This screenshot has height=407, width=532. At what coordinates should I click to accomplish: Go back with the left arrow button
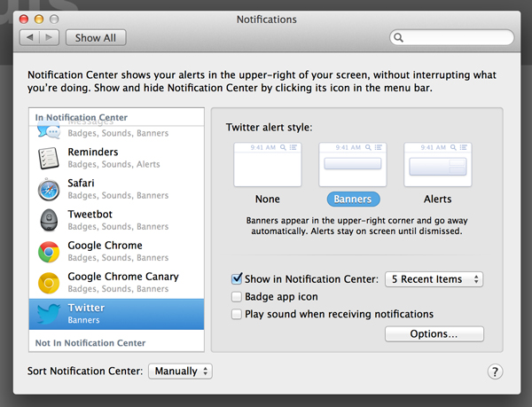tap(30, 37)
